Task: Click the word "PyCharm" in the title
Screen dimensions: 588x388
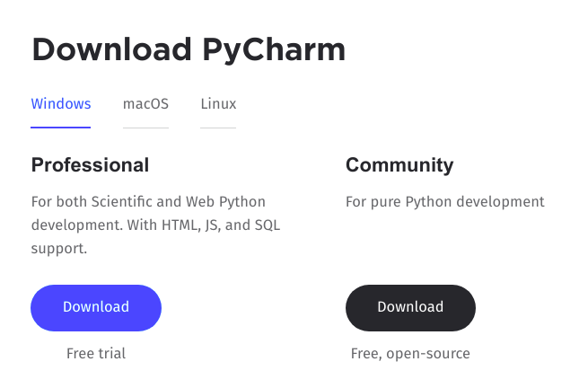Action: (x=271, y=48)
